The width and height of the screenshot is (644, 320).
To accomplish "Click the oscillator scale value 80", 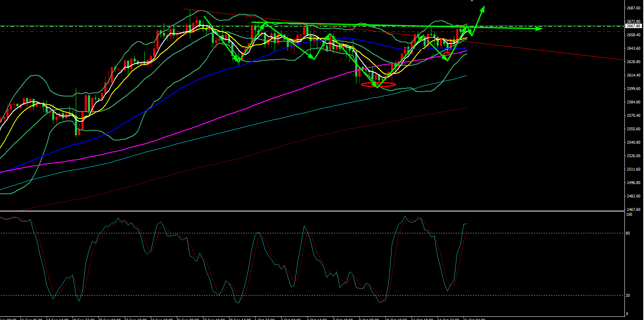I will tap(628, 233).
